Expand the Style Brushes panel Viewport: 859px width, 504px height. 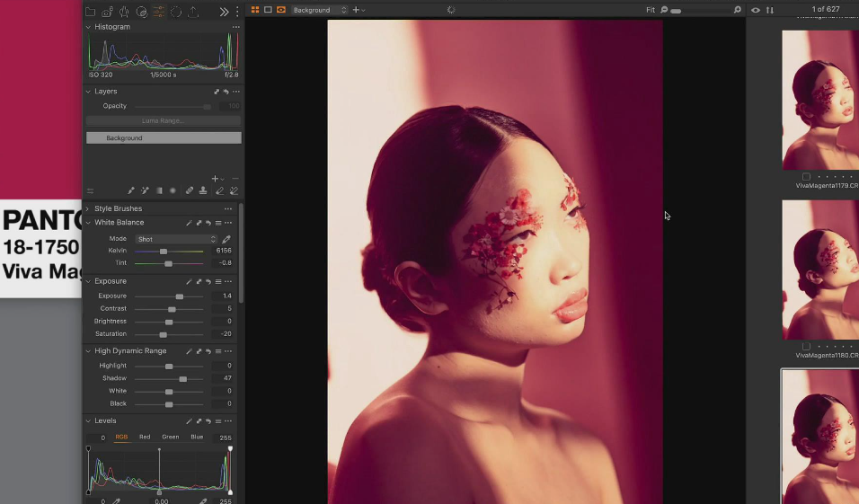tap(88, 208)
